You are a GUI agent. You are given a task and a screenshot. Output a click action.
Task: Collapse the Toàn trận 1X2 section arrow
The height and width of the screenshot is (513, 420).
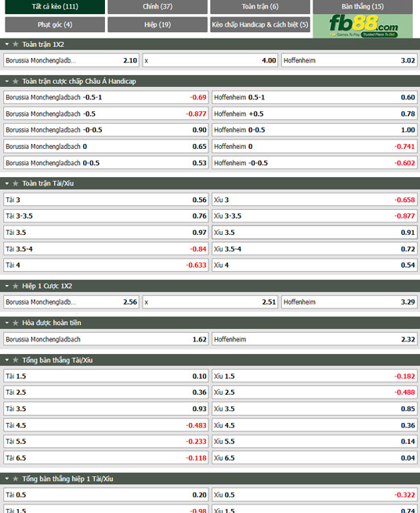pyautogui.click(x=7, y=44)
